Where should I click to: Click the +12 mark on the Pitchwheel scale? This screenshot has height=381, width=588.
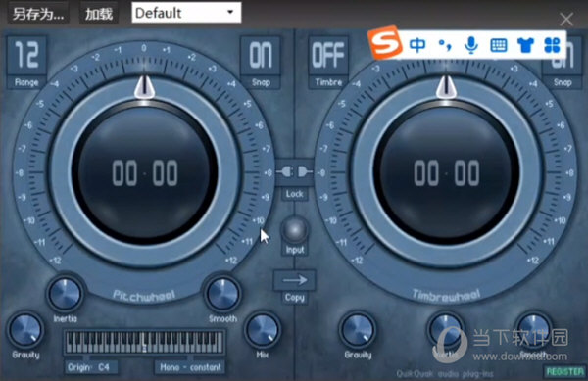pos(231,260)
